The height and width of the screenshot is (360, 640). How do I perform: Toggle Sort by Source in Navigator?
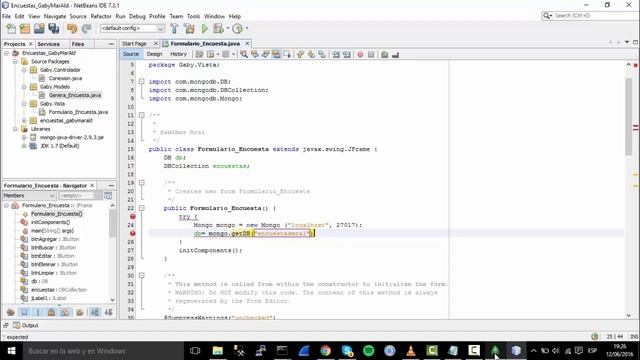pos(108,312)
